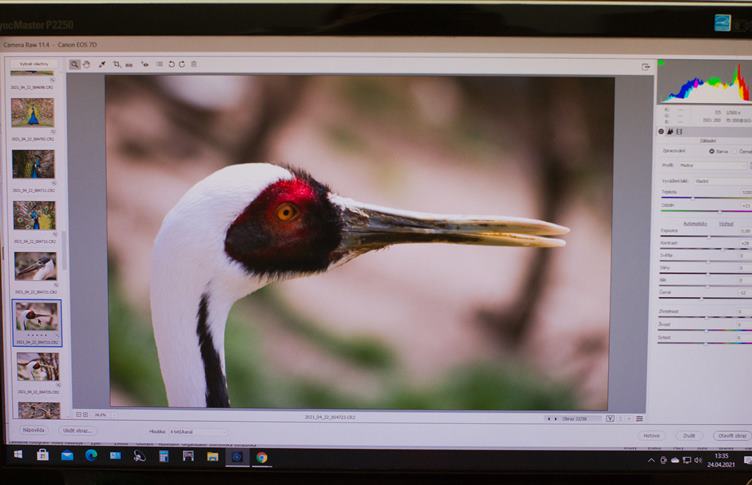Click the Otevřít obraz button
752x485 pixels.
point(732,436)
